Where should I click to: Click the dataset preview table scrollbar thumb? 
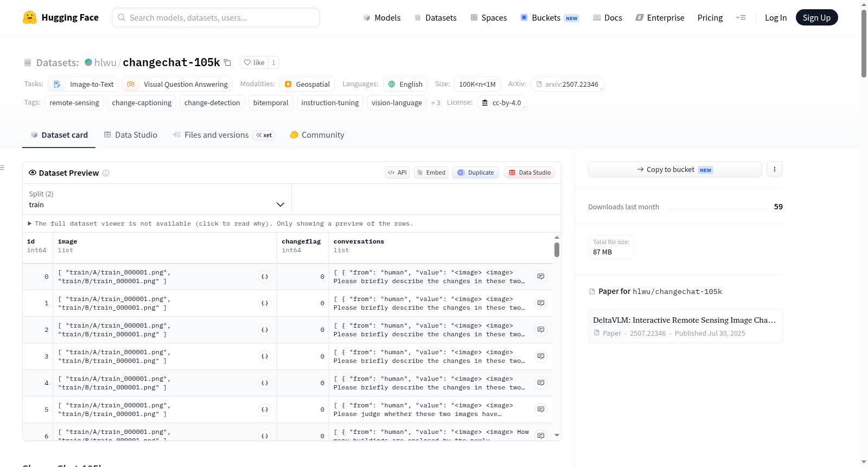click(557, 250)
